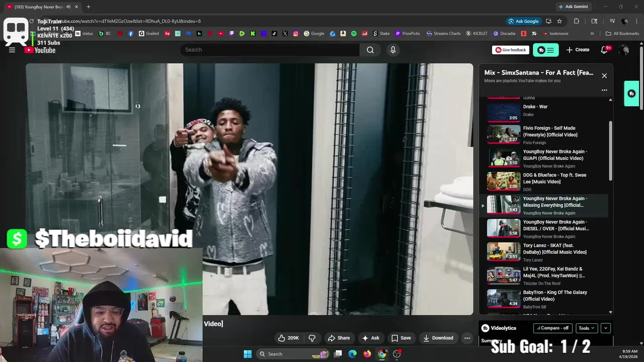Image resolution: width=644 pixels, height=362 pixels.
Task: Open the TubeBuddy menu button in YouTube header
Action: [x=546, y=50]
